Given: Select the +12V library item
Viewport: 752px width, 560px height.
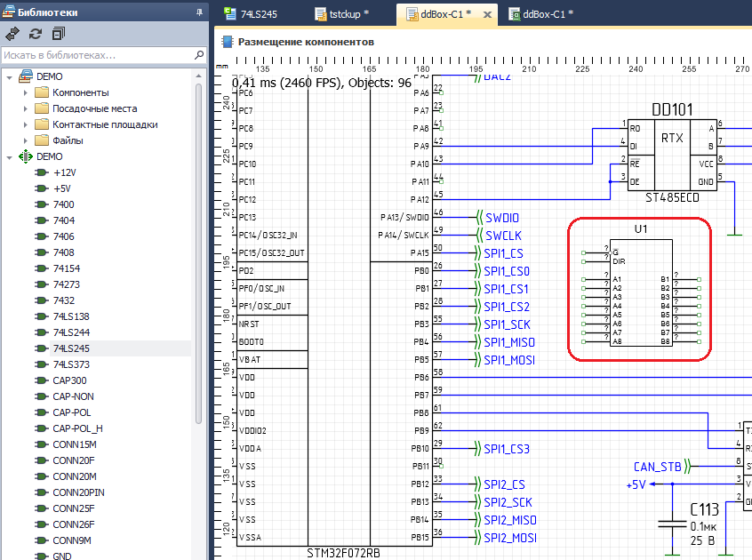Looking at the screenshot, I should tap(64, 172).
